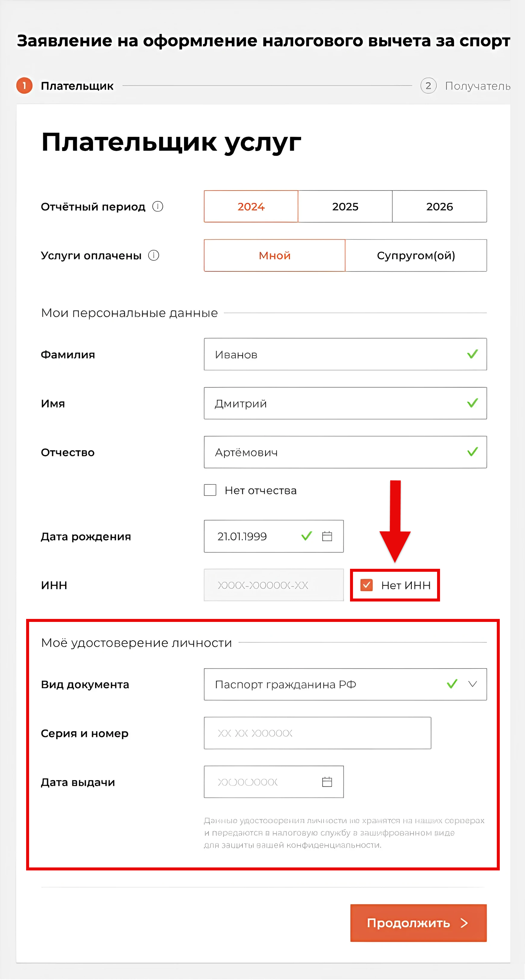Select Мной payment option

coord(275,255)
